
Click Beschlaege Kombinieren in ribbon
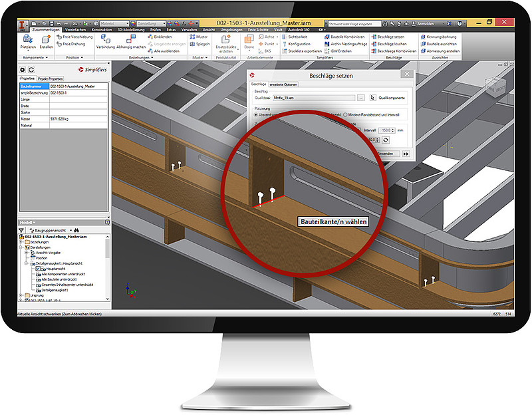click(394, 51)
